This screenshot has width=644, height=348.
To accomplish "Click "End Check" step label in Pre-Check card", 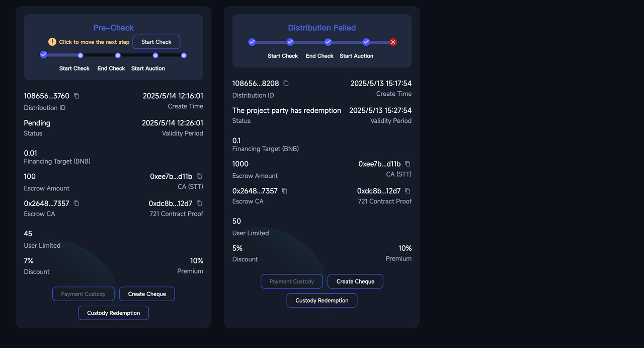I will coord(111,68).
